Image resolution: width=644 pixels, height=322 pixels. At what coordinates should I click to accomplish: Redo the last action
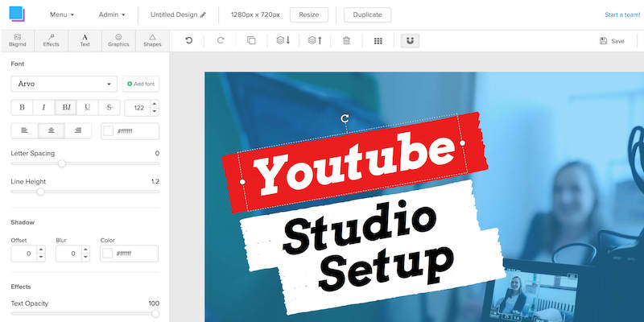pyautogui.click(x=221, y=40)
